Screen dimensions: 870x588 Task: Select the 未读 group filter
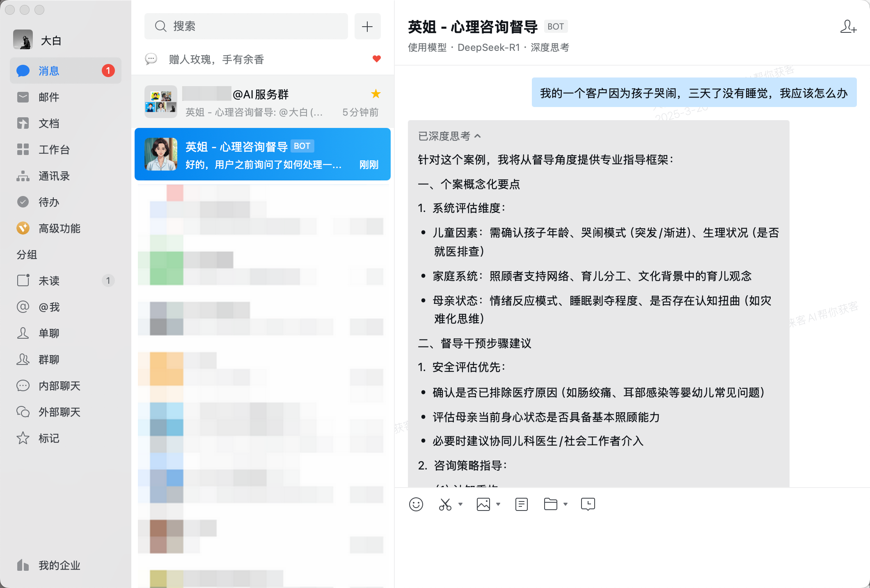click(49, 281)
